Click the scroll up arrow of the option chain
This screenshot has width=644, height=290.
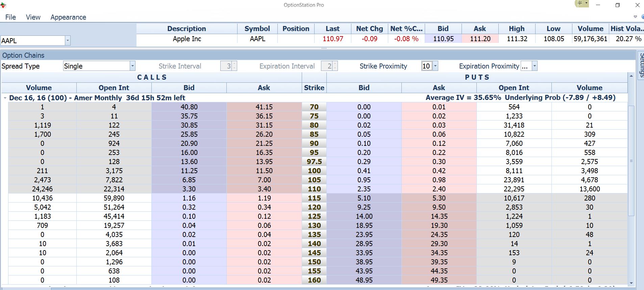point(631,77)
